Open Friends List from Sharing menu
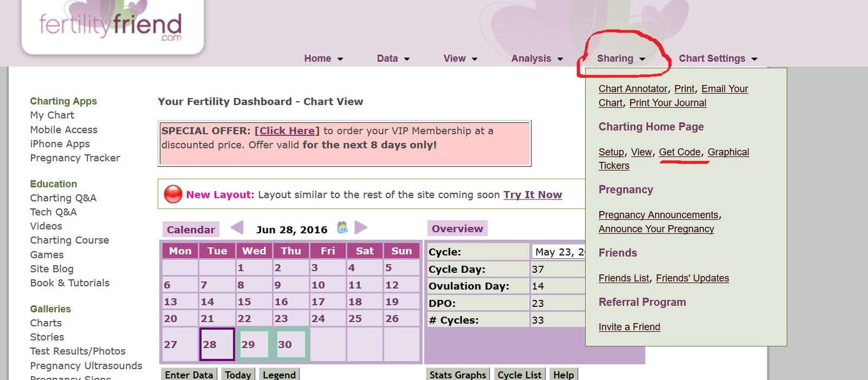The width and height of the screenshot is (868, 380). pos(623,278)
